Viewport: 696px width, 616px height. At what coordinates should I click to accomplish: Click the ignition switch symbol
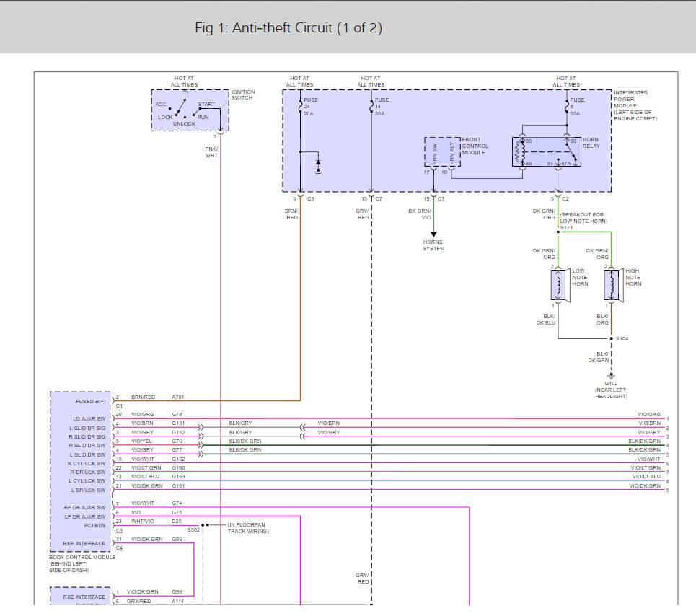pyautogui.click(x=189, y=110)
